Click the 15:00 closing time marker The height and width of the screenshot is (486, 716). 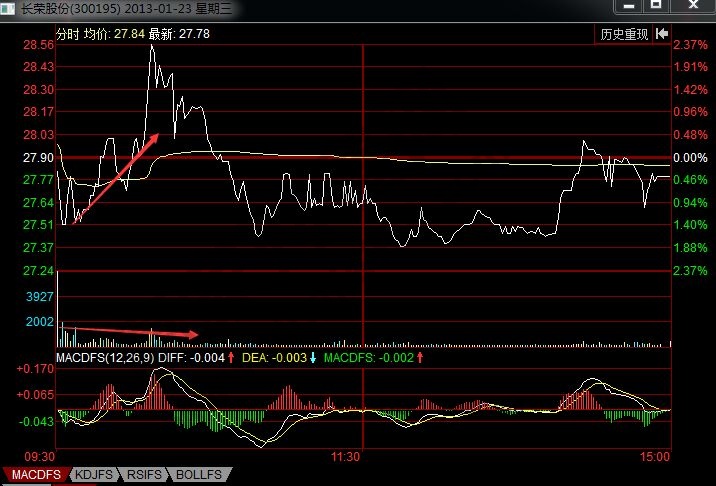(x=654, y=456)
